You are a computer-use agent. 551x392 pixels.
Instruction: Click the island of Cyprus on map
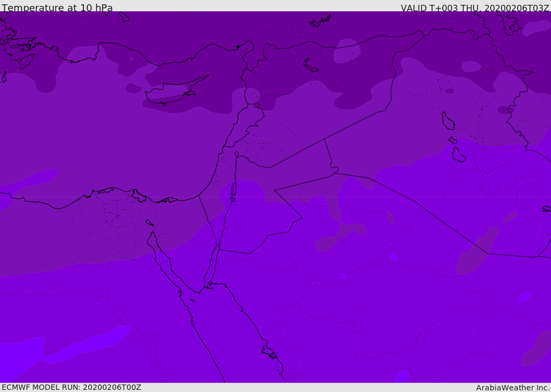point(172,92)
